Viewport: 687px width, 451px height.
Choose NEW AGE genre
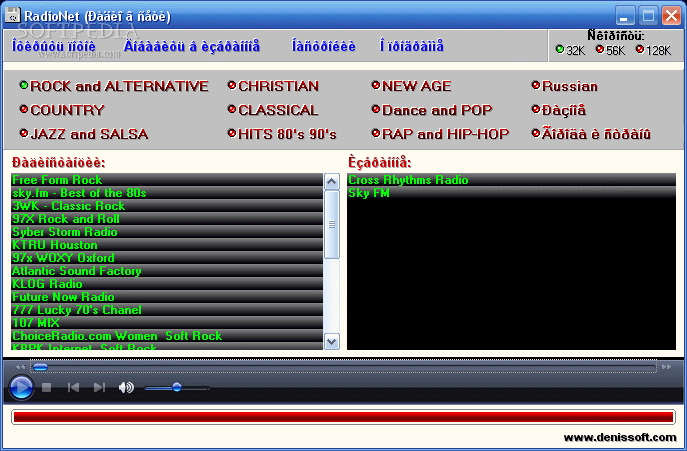[x=411, y=86]
